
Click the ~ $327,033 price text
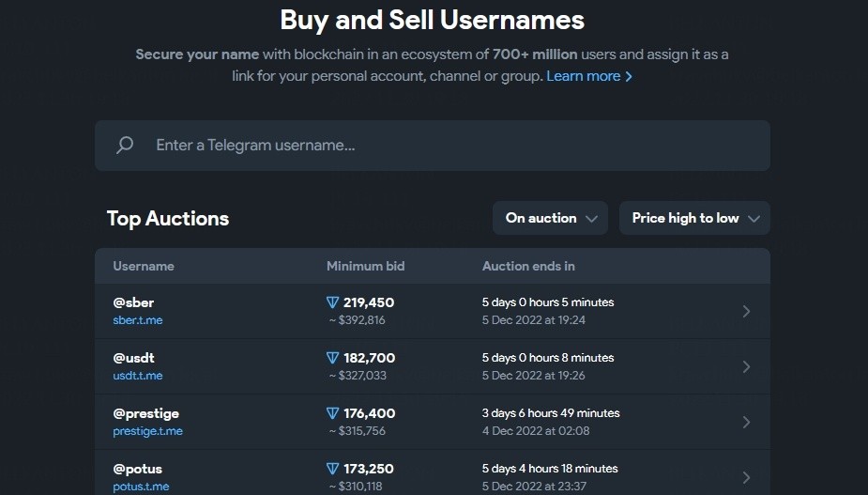coord(358,376)
